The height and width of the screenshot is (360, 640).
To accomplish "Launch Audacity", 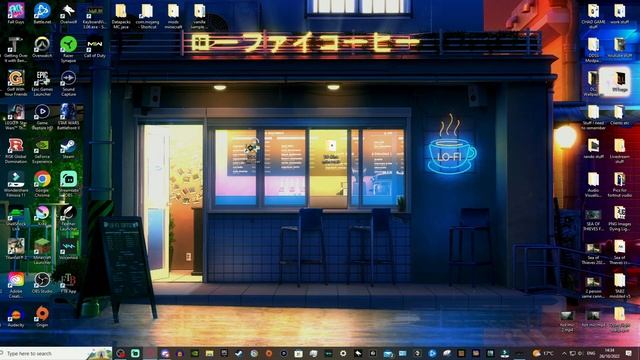I will click(x=16, y=317).
